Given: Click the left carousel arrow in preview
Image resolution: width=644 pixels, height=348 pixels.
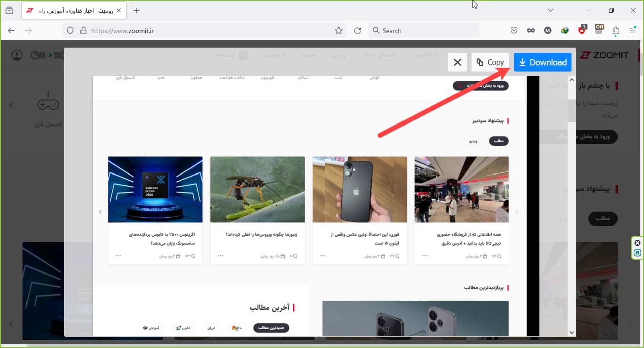Looking at the screenshot, I should (x=100, y=212).
